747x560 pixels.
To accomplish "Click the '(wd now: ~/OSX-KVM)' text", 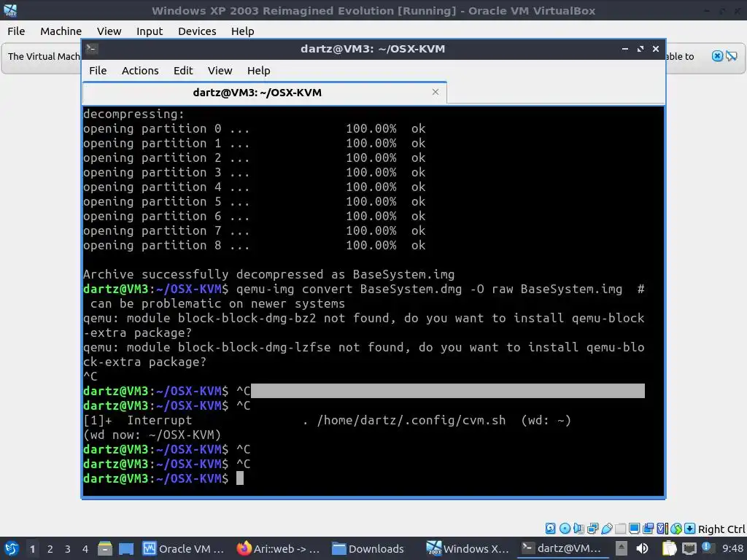I will tap(152, 435).
